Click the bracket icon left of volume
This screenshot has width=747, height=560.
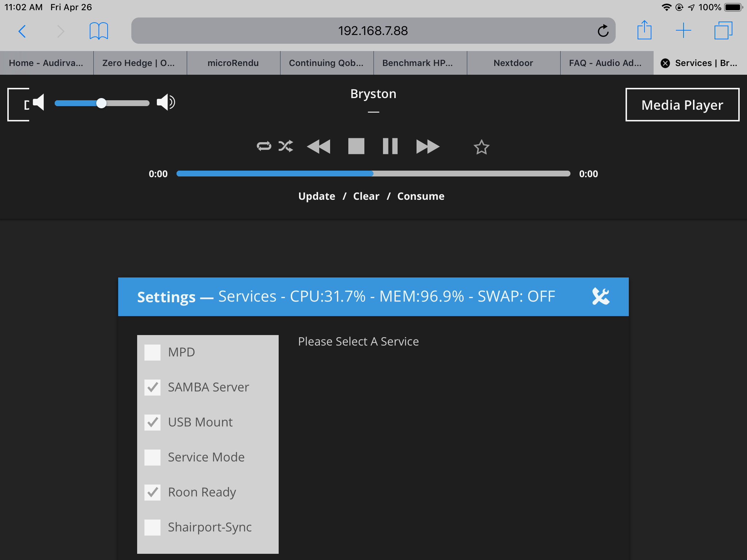(x=18, y=105)
